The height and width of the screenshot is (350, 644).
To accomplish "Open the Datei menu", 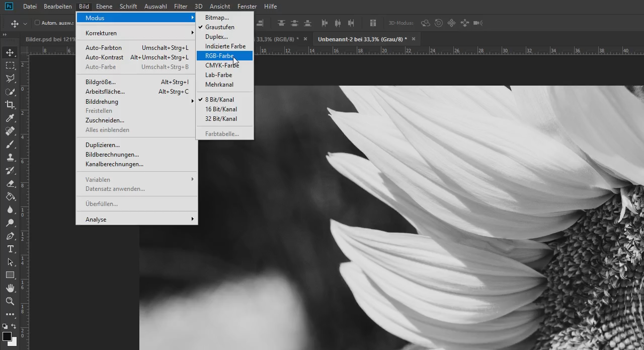I will click(x=30, y=7).
